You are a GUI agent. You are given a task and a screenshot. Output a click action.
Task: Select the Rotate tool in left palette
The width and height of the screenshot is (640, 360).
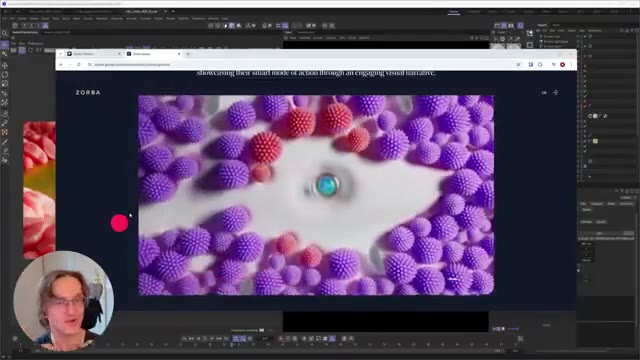coord(5,75)
